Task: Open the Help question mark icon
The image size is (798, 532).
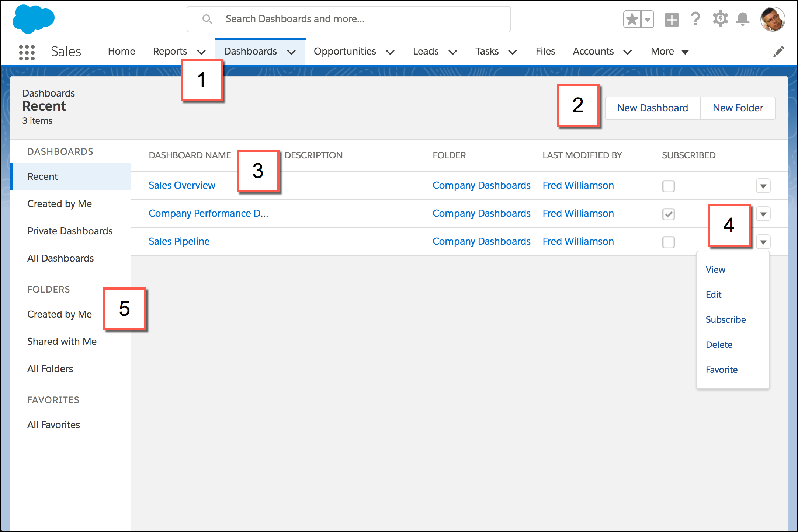Action: click(x=695, y=19)
